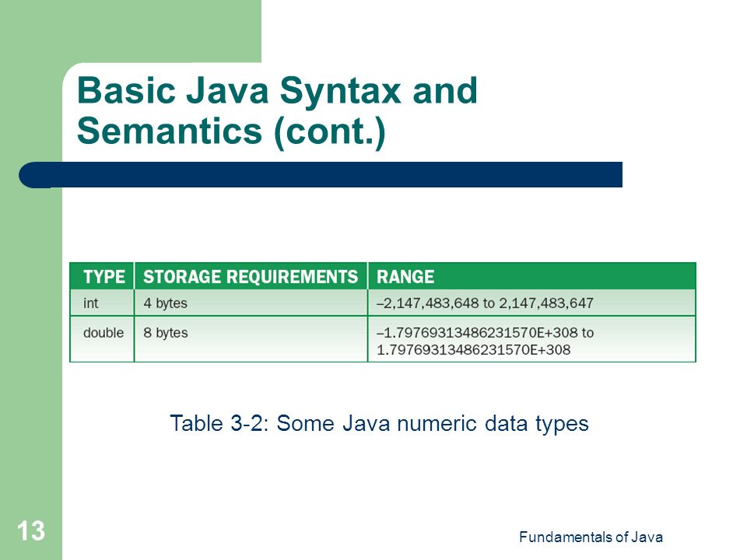Select the 'int' type cell

[102, 303]
